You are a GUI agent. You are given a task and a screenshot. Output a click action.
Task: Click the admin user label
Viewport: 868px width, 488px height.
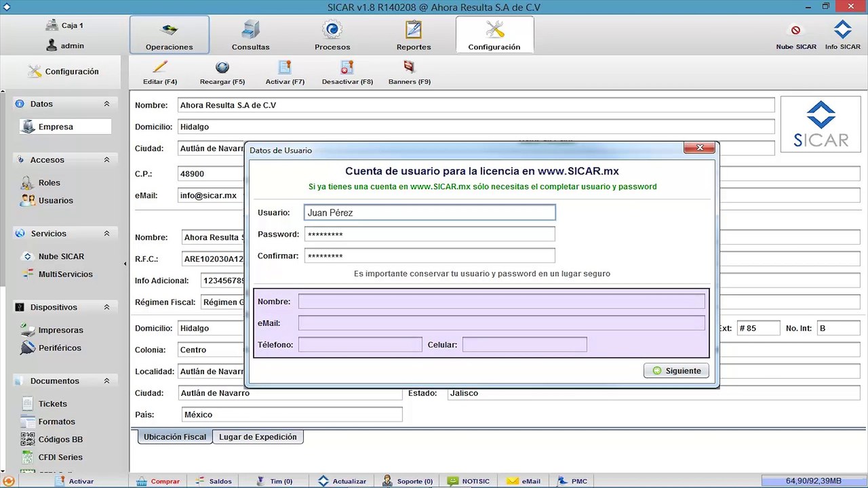[x=65, y=46]
